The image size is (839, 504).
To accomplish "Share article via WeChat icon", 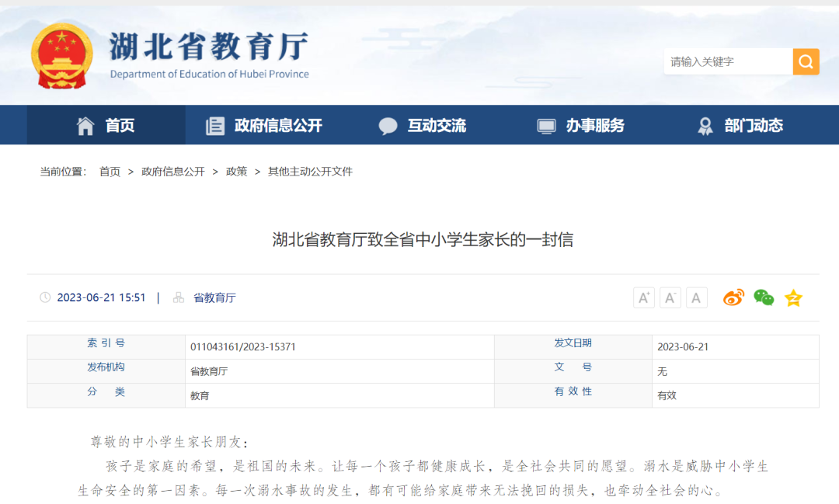I will point(764,297).
